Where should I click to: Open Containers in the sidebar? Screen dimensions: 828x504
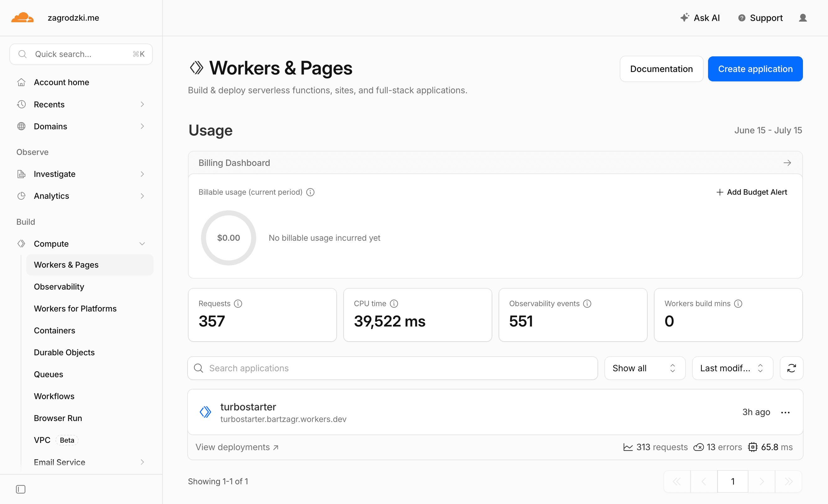pos(54,331)
